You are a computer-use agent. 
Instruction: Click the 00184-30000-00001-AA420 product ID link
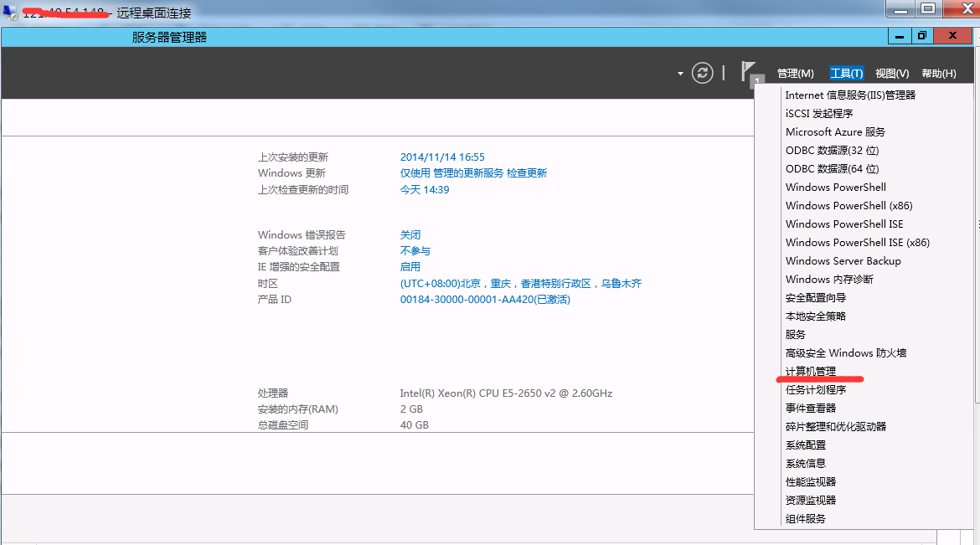(484, 300)
